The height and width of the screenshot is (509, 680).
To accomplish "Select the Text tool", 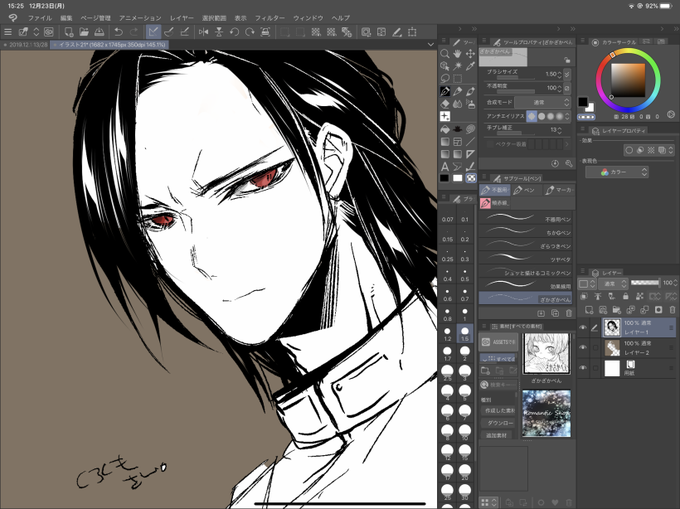I will tap(445, 166).
